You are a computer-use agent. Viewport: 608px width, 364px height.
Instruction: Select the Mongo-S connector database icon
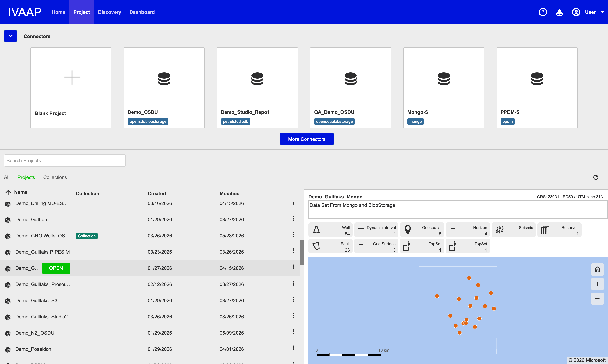coord(444,79)
